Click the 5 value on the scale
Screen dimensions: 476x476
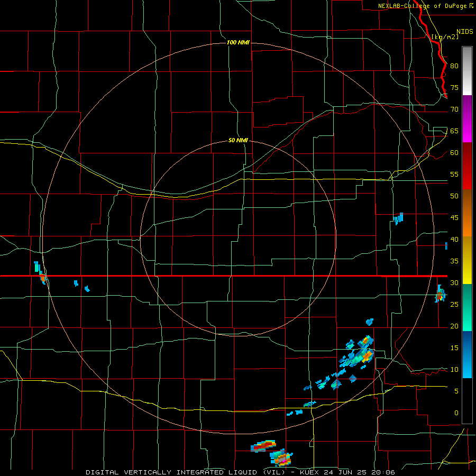pos(456,391)
